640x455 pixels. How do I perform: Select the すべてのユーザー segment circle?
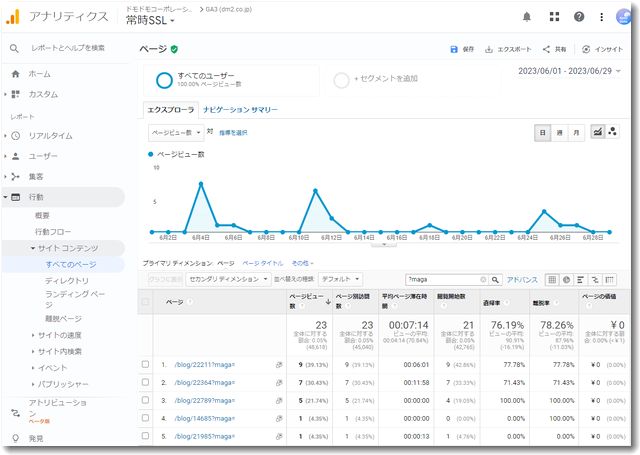click(164, 80)
